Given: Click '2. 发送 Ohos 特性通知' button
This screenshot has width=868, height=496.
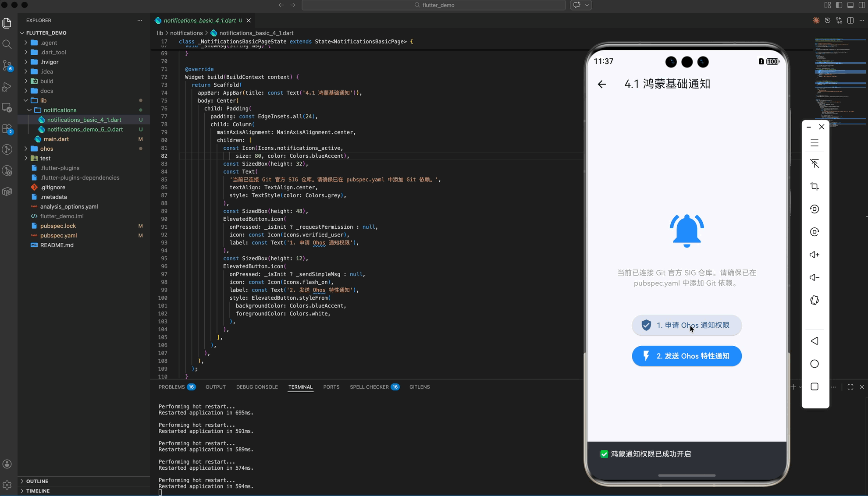Looking at the screenshot, I should tap(687, 356).
